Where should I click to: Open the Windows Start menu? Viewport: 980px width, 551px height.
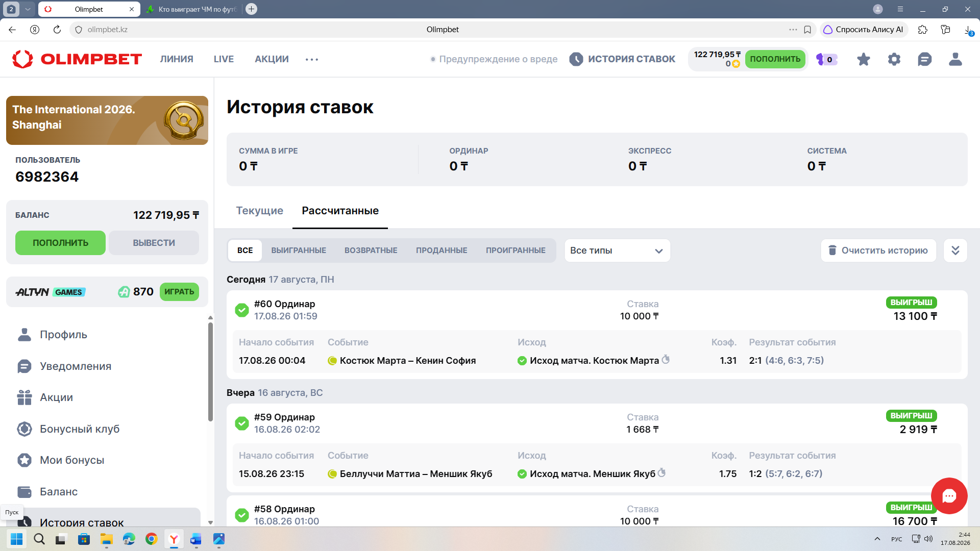(16, 539)
